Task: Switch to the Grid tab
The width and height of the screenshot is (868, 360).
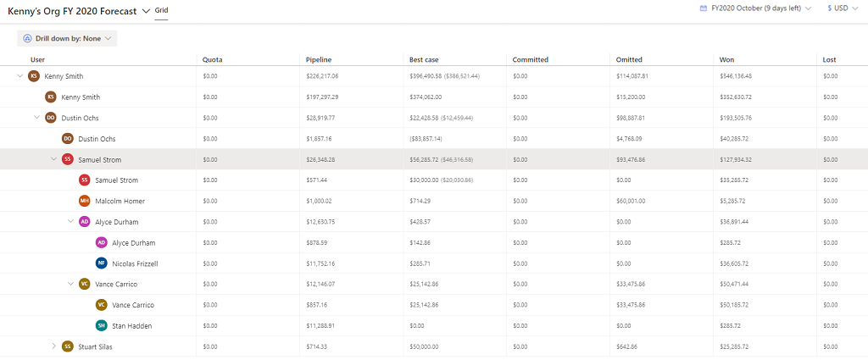Action: point(161,10)
